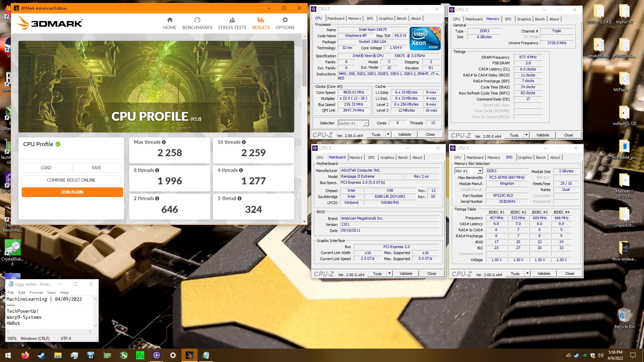The image size is (644, 362).
Task: Select LinpackXt desktop folder
Action: [x=624, y=217]
